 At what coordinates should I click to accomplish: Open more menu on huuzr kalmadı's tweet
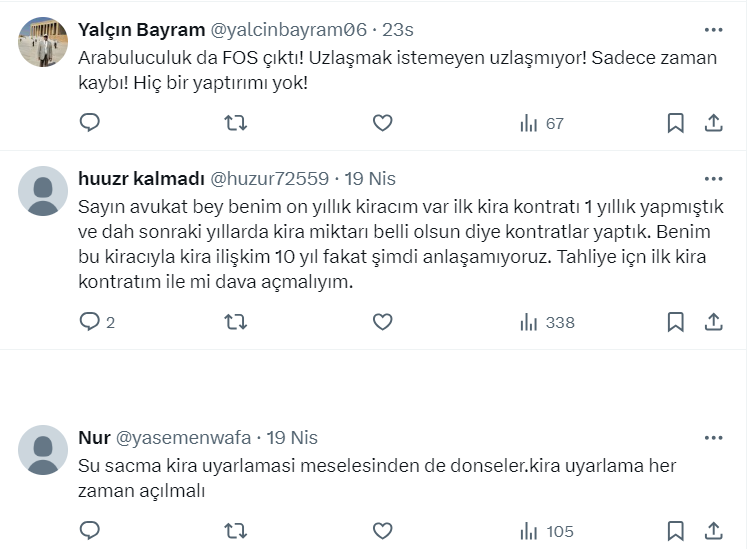point(713,179)
